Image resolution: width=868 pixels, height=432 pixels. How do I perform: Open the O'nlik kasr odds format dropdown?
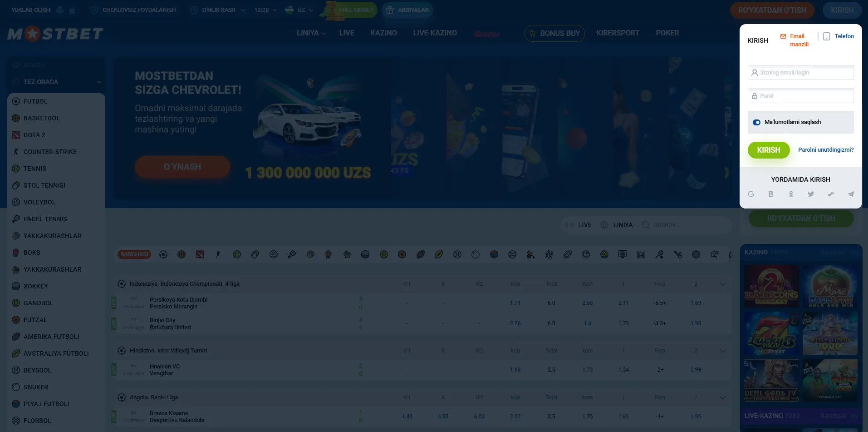point(218,10)
